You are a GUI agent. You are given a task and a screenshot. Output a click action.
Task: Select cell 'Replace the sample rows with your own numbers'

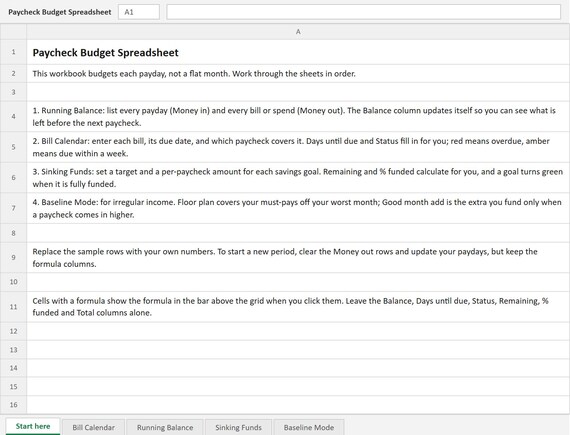[x=298, y=257]
